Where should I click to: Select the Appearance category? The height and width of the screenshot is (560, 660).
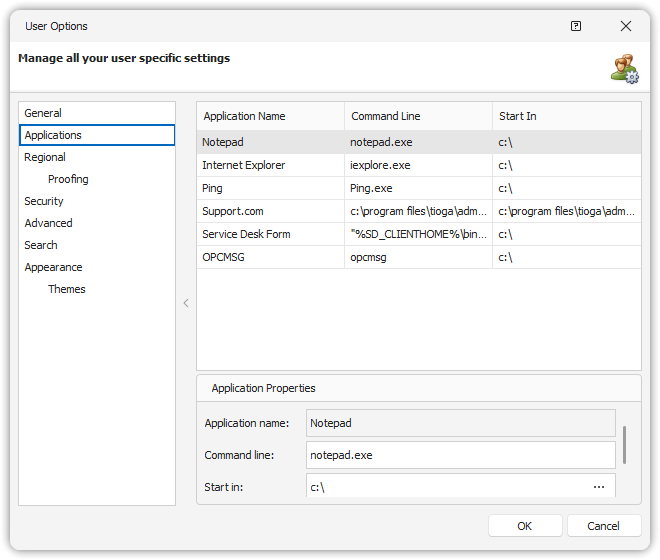(x=53, y=267)
